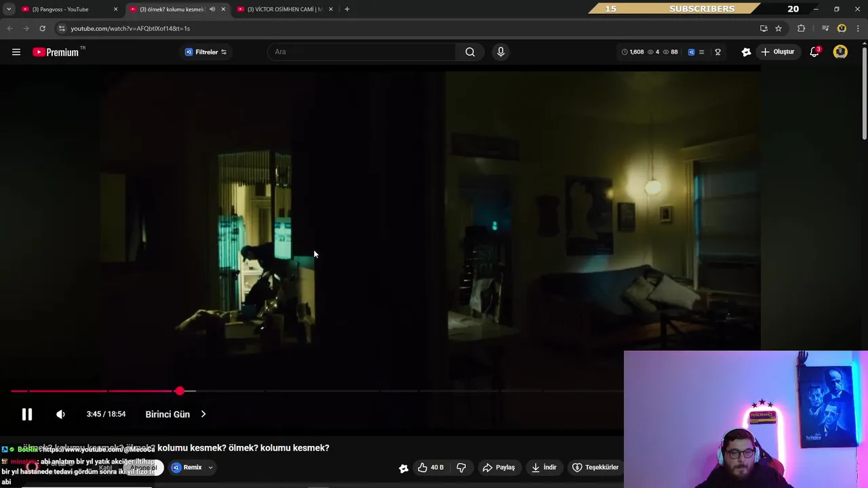Click the vidIQ trophy icon
The height and width of the screenshot is (488, 868).
point(717,52)
